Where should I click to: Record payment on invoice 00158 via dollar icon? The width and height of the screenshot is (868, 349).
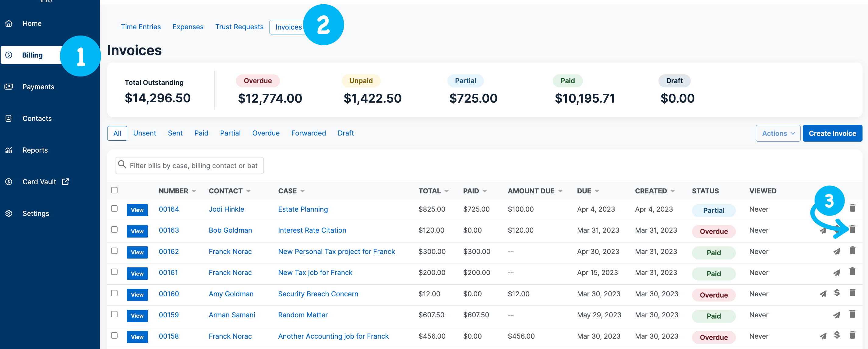(837, 336)
